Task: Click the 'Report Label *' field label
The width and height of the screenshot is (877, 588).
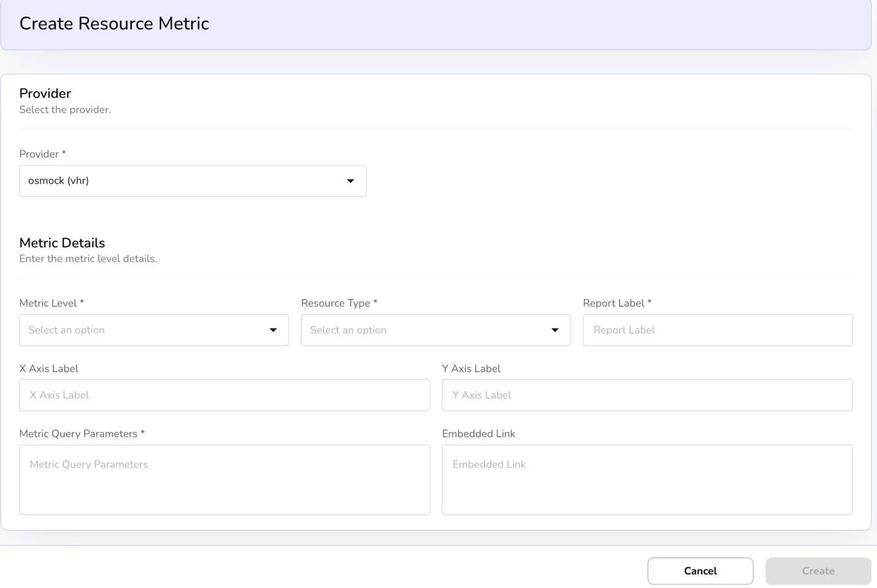Action: (617, 303)
